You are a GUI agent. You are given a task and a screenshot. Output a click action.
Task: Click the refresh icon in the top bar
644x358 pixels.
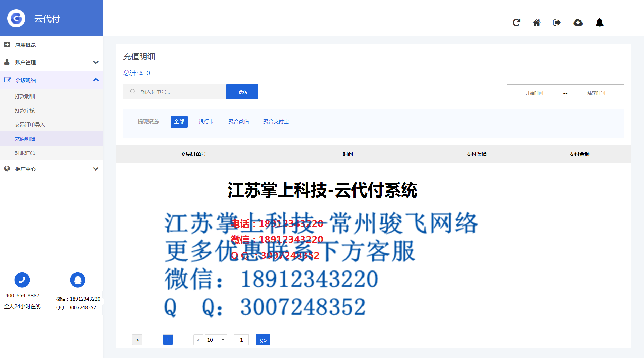pos(516,22)
